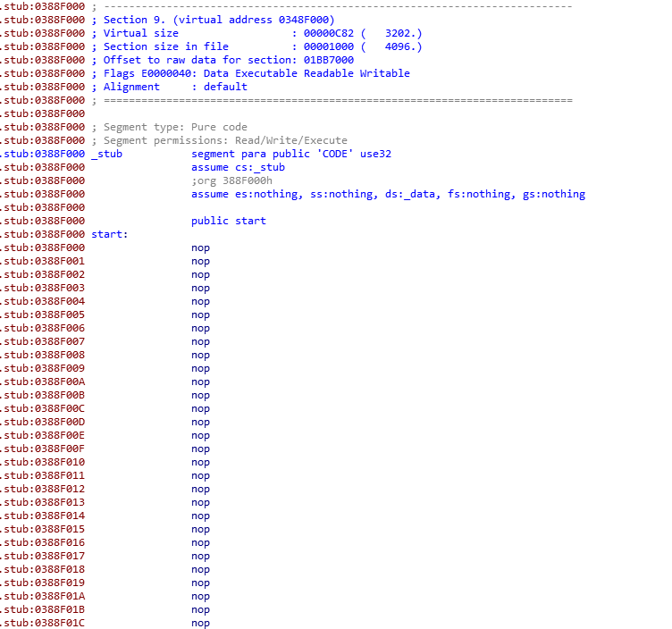Click the nop at address 0388F01A
Image resolution: width=672 pixels, height=629 pixels.
[200, 596]
